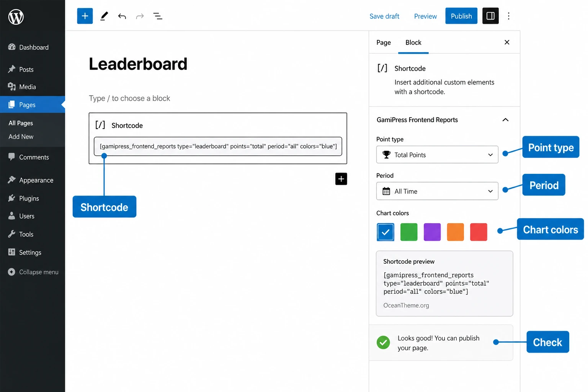Click the Tools wrench icon
The height and width of the screenshot is (392, 588).
click(12, 234)
